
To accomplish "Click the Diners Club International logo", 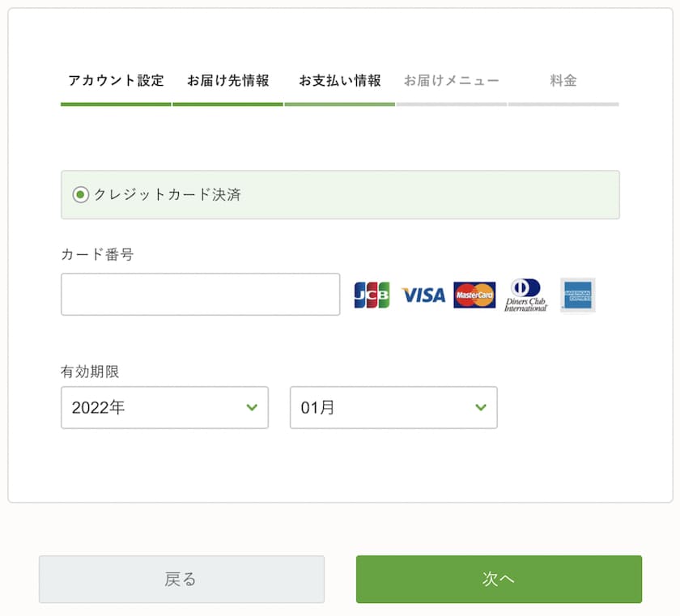I will click(x=526, y=295).
